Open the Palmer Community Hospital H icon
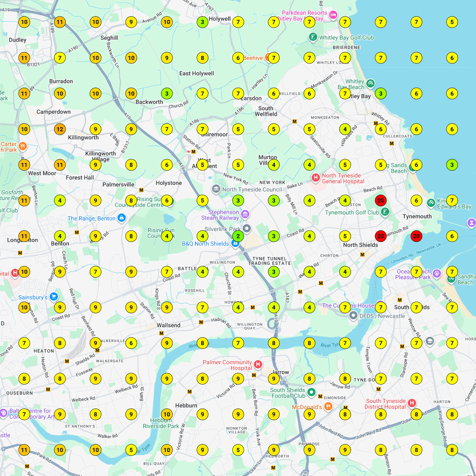The height and width of the screenshot is (476, 476). [258, 364]
